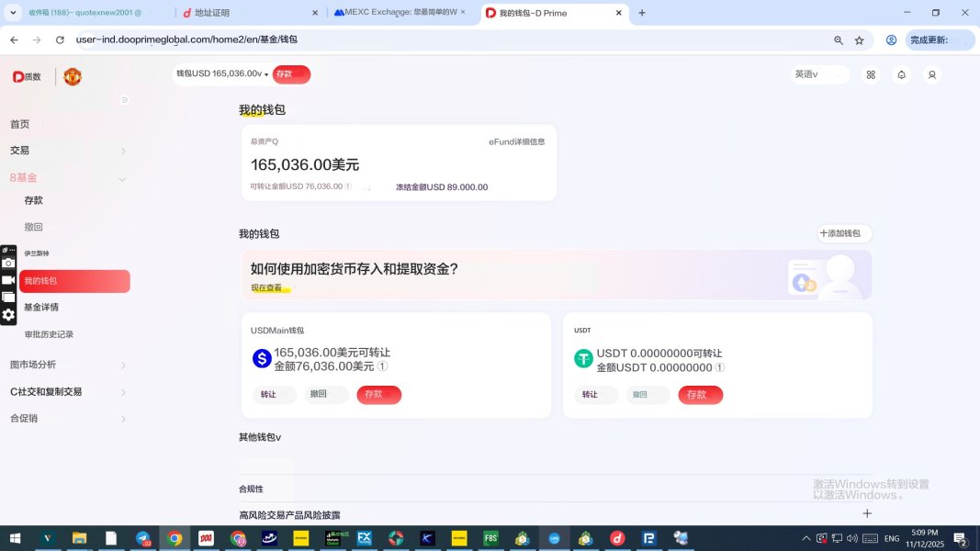Click the browser zoom magnifier icon
The image size is (980, 551).
pos(839,40)
